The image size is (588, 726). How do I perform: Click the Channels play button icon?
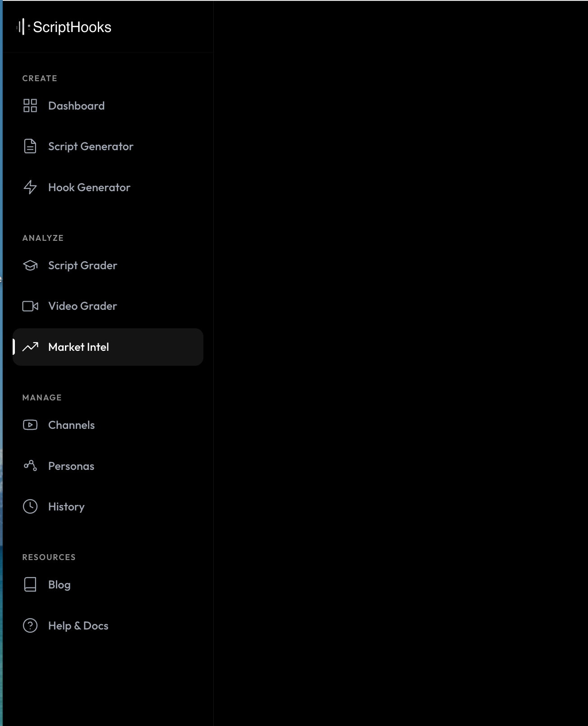(x=30, y=425)
